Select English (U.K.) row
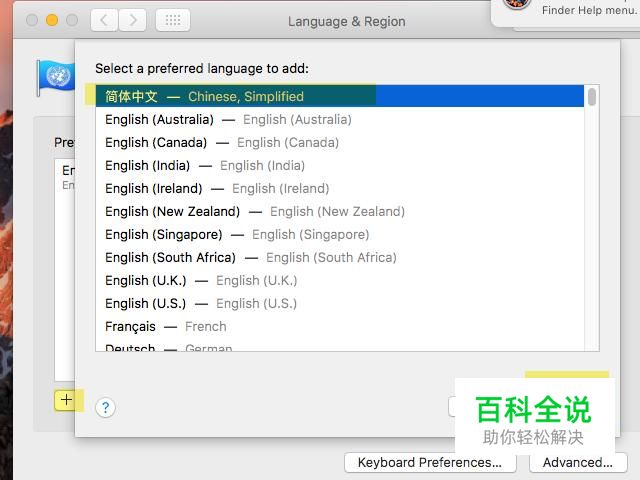Screen dimensions: 640x480 click(x=340, y=280)
